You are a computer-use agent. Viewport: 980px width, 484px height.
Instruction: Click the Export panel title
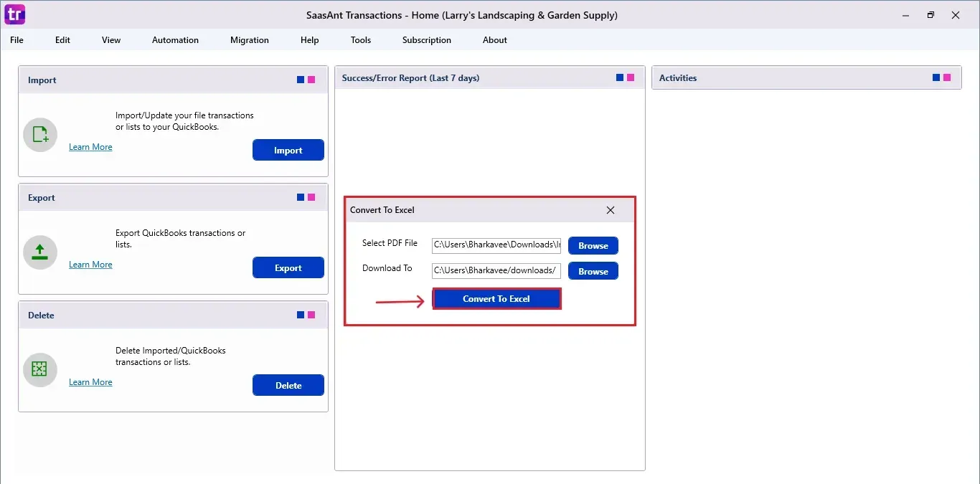[42, 198]
